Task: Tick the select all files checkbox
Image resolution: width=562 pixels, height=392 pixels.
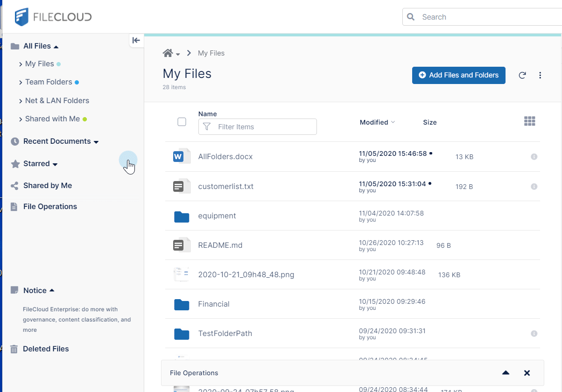Action: tap(182, 122)
